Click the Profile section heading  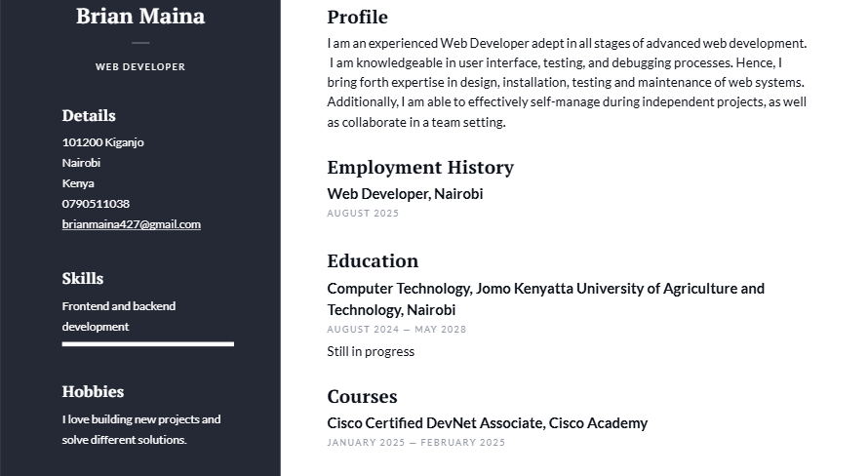coord(358,18)
